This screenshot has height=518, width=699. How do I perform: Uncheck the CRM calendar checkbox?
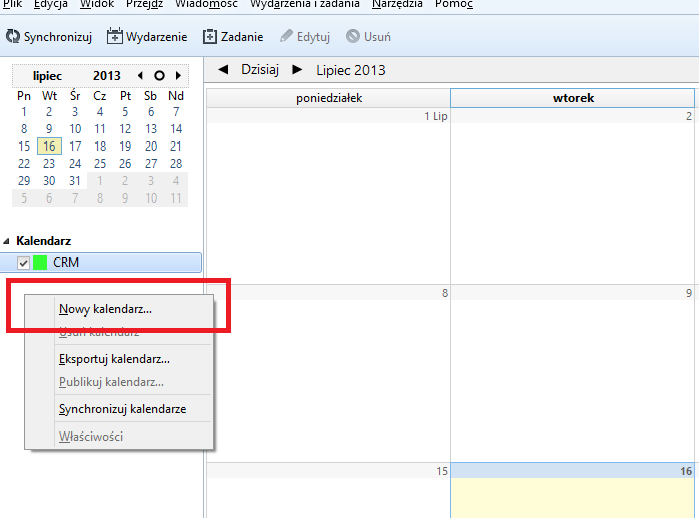pos(24,263)
